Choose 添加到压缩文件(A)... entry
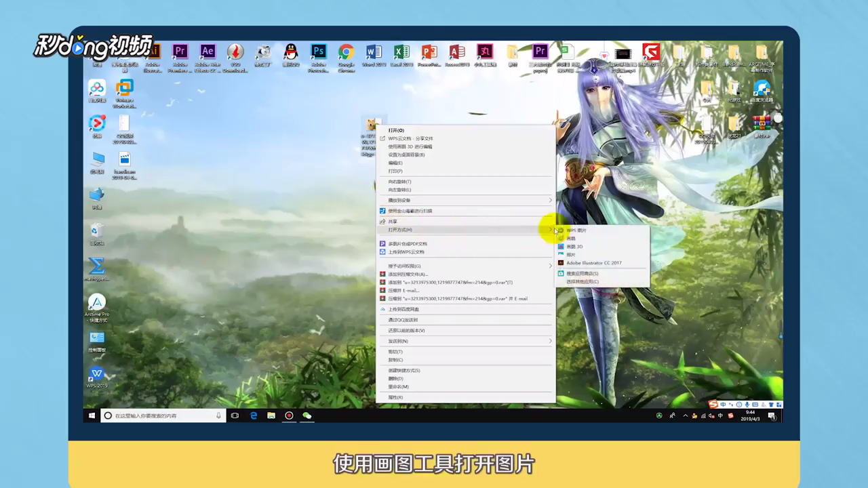The height and width of the screenshot is (488, 868). tap(466, 274)
